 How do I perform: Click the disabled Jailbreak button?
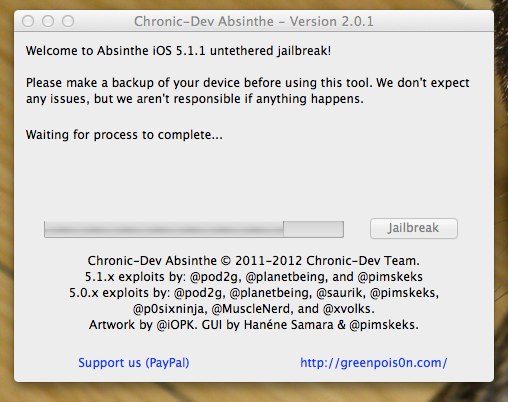[414, 228]
